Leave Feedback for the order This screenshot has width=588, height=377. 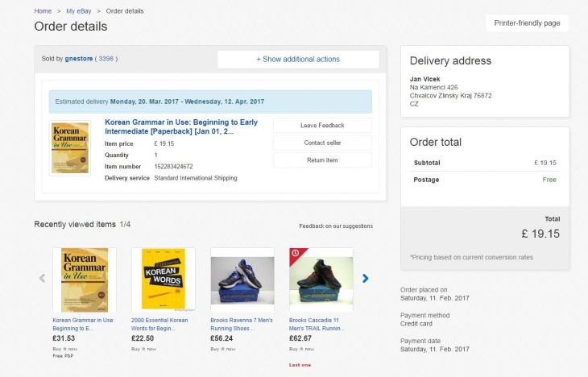(322, 126)
